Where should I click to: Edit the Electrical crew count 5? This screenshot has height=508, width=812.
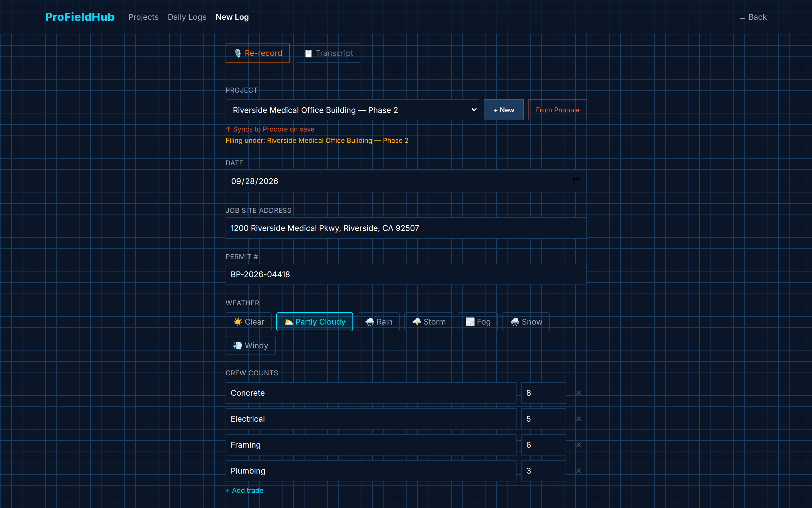coord(544,419)
